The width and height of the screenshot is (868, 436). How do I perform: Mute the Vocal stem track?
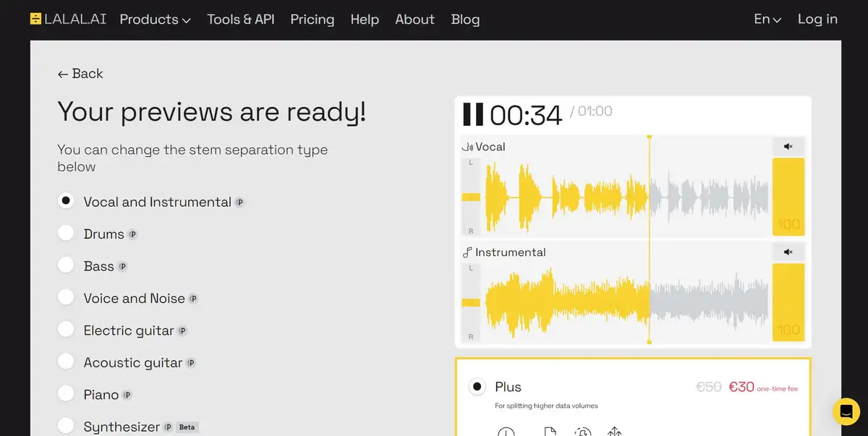(788, 147)
